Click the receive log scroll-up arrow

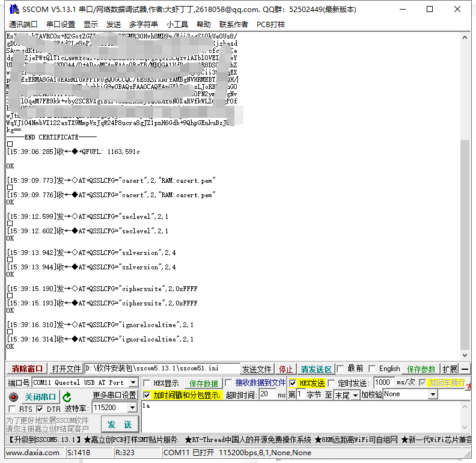click(465, 37)
